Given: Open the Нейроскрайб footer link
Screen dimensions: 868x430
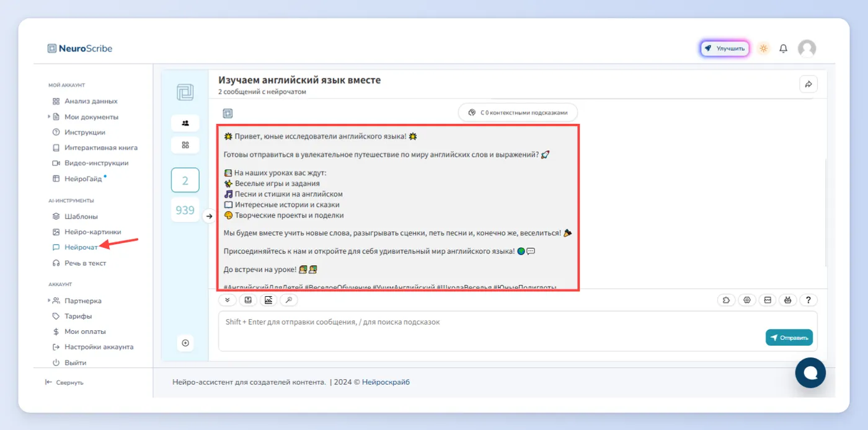Looking at the screenshot, I should (386, 382).
